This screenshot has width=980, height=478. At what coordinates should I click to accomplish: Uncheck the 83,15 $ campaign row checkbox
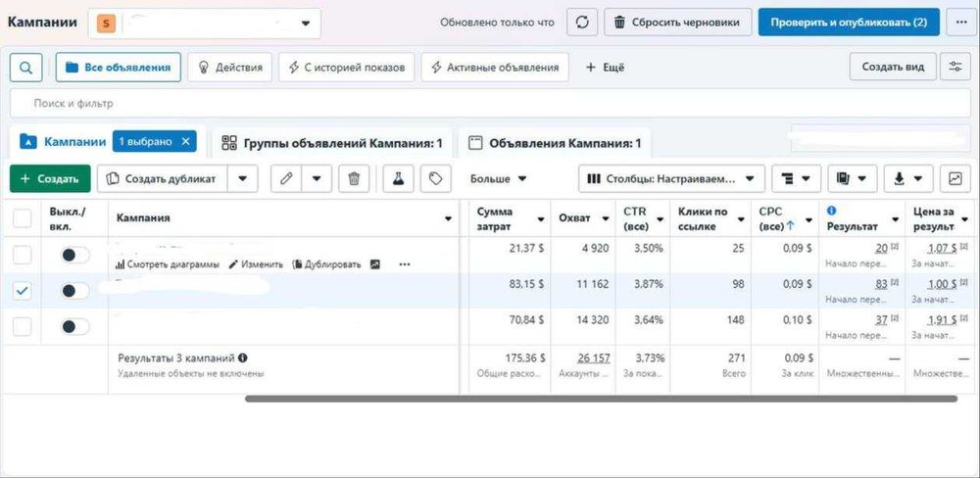[x=22, y=291]
